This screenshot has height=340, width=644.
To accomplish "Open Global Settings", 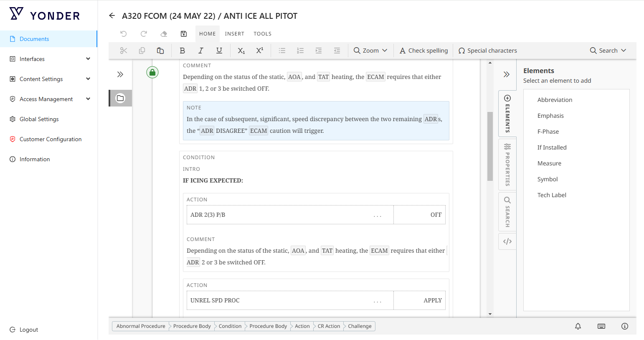I will point(48,119).
